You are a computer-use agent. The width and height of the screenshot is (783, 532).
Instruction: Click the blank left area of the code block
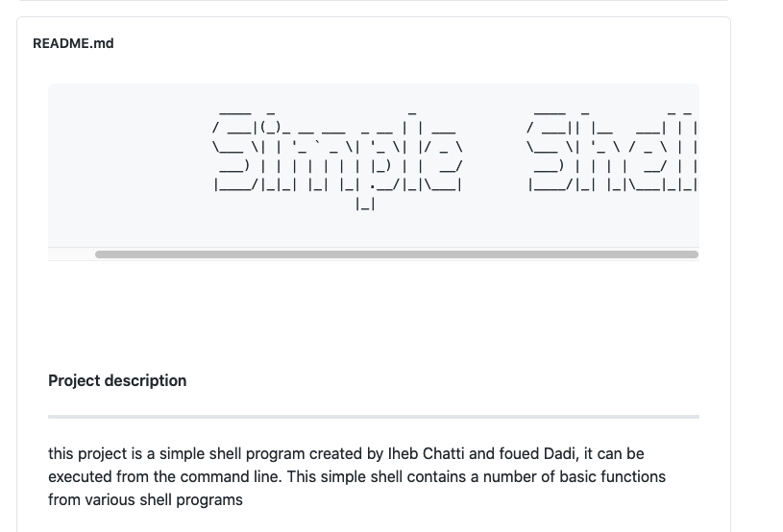pos(130,165)
